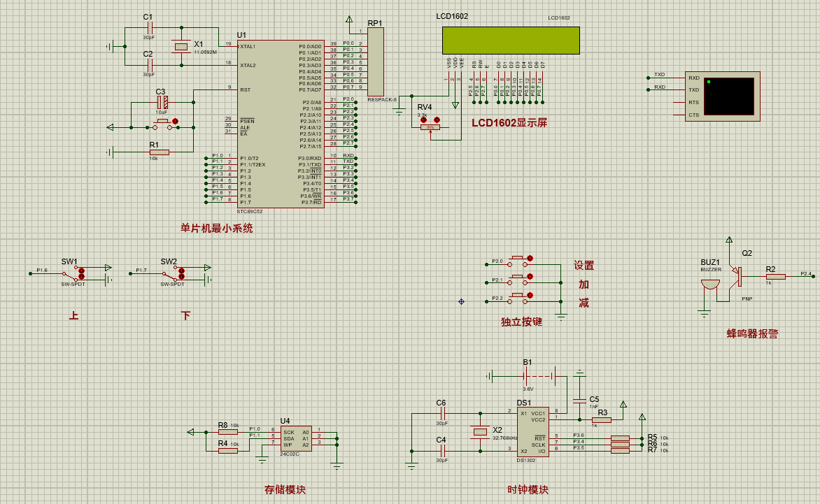Select resistor R3 1k
Viewport: 820px width, 504px height.
(602, 420)
